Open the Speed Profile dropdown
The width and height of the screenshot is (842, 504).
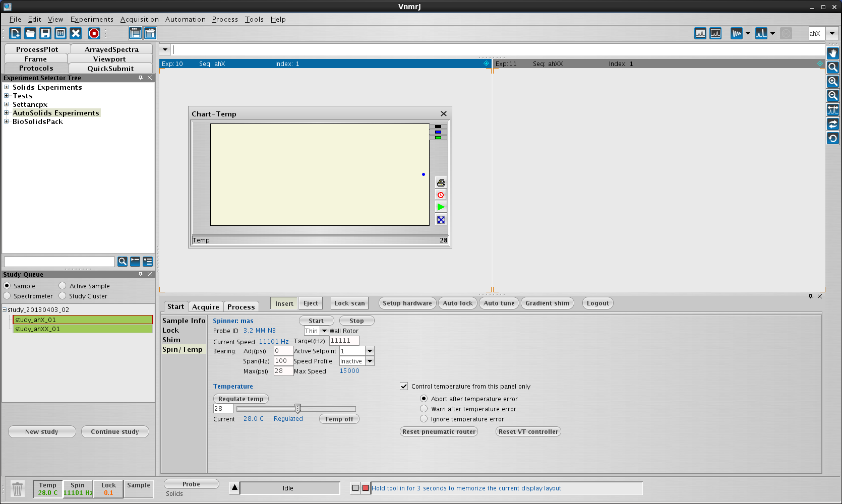click(370, 361)
